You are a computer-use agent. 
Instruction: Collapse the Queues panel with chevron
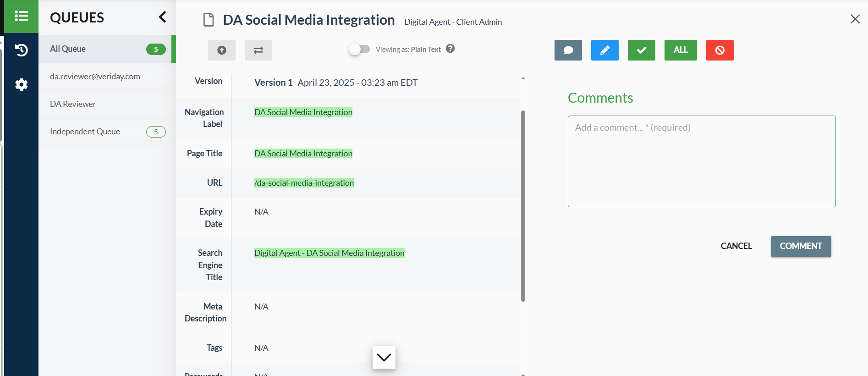pos(162,17)
